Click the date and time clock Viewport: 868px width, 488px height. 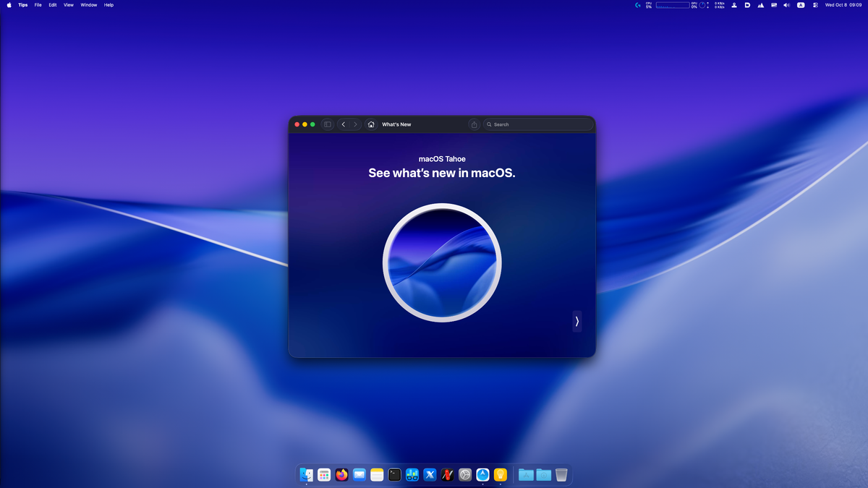pyautogui.click(x=844, y=5)
